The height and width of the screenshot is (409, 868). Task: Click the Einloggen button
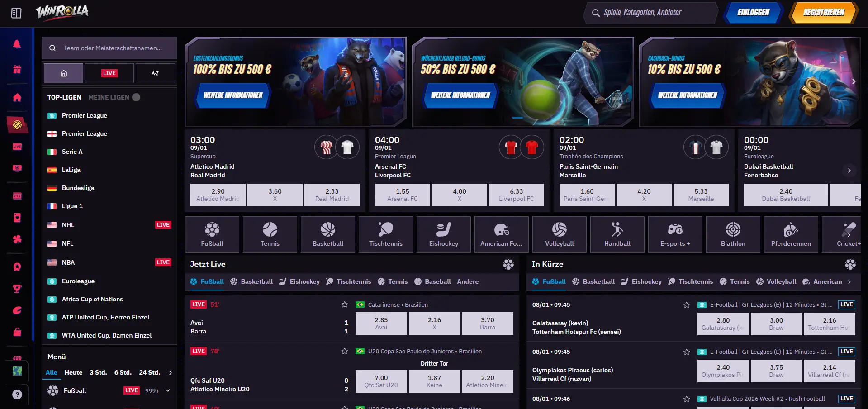(753, 13)
